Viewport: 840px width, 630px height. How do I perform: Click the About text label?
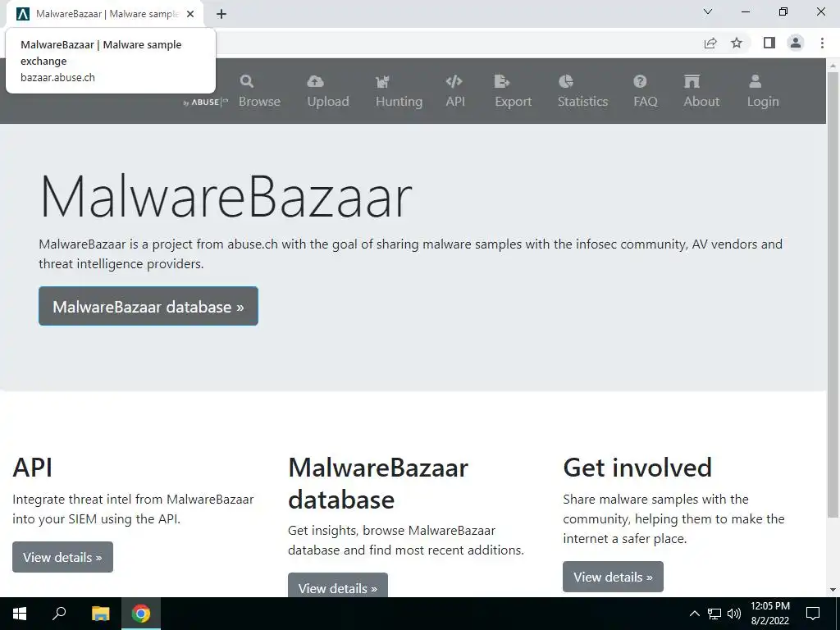click(x=701, y=101)
